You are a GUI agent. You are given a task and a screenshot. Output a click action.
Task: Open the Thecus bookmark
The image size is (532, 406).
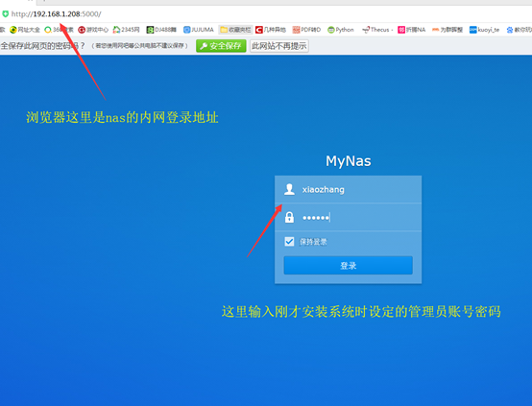[x=377, y=30]
